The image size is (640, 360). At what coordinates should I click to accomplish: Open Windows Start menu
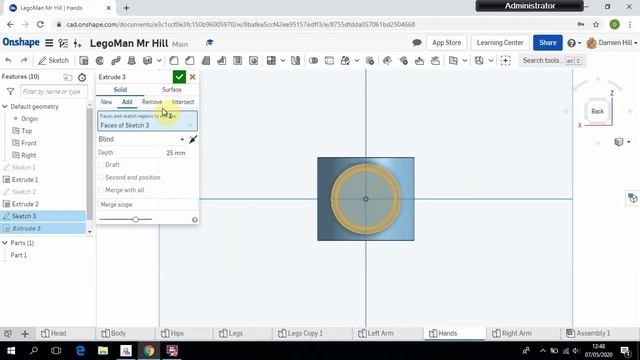tap(11, 351)
